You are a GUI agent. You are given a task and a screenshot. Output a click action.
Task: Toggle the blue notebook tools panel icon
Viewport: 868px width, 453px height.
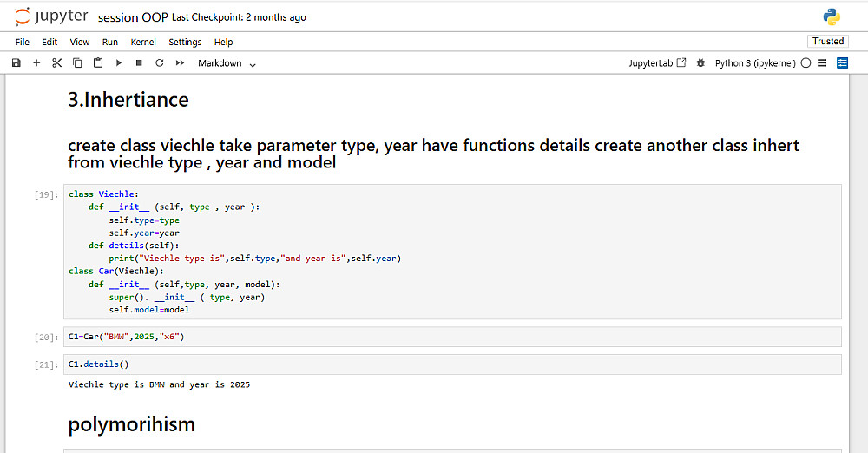pyautogui.click(x=842, y=63)
